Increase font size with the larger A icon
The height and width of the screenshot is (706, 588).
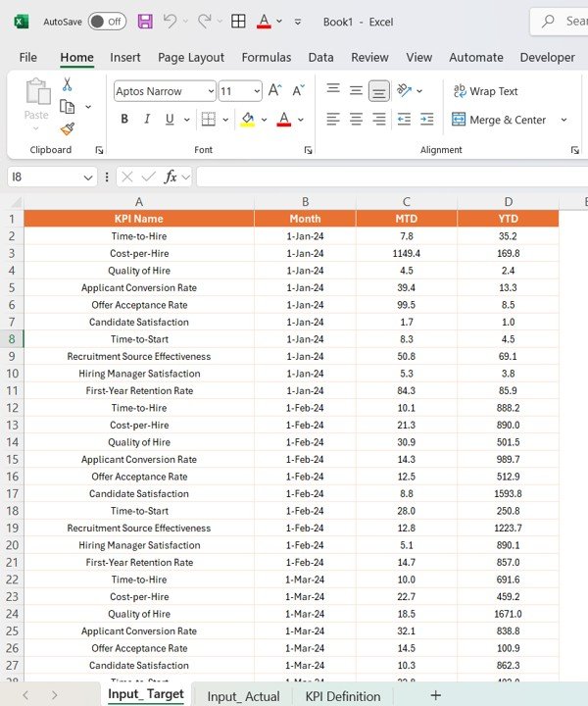pos(275,91)
